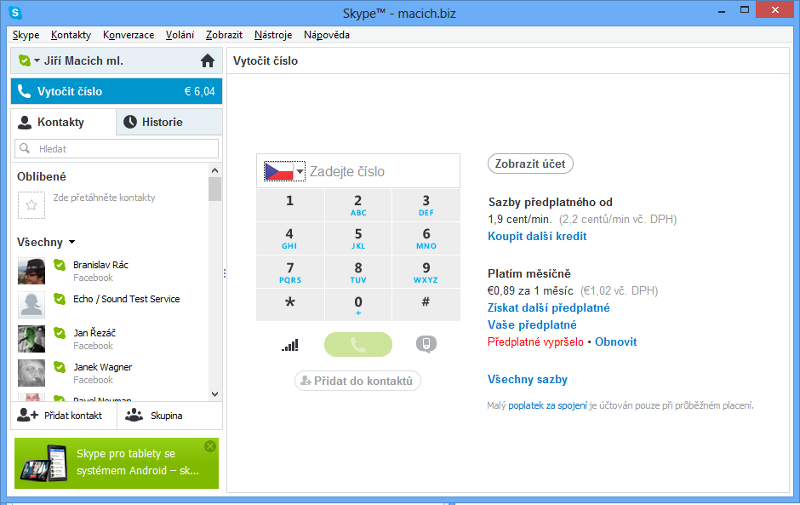This screenshot has width=800, height=505.
Task: Open the Koupit další kredit link
Action: click(x=537, y=236)
